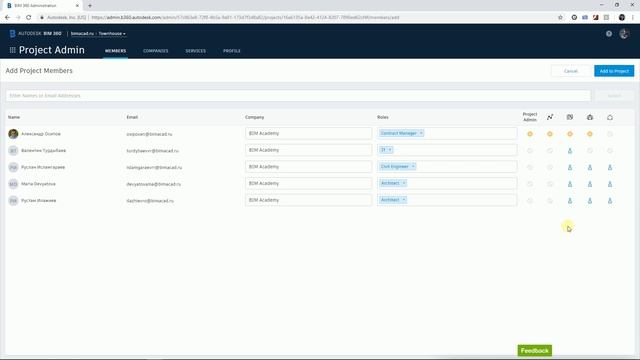Open company field for Валентин Турдыбаев
This screenshot has height=360, width=640.
coord(309,150)
